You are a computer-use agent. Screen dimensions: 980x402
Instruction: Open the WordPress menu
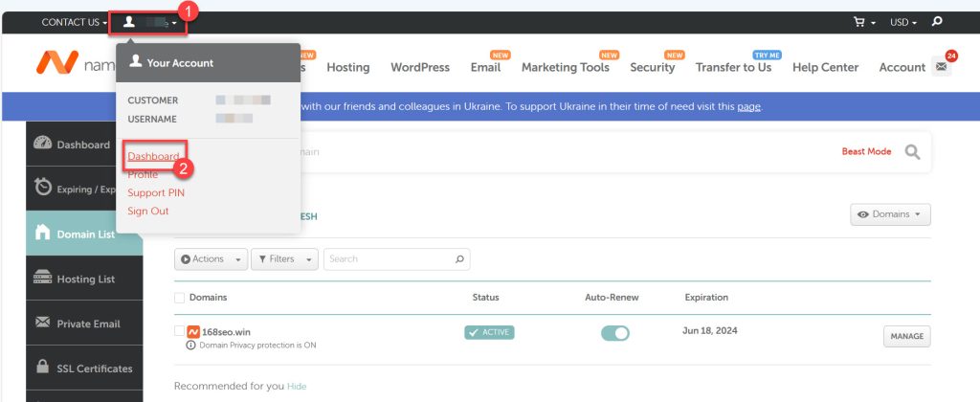click(420, 68)
